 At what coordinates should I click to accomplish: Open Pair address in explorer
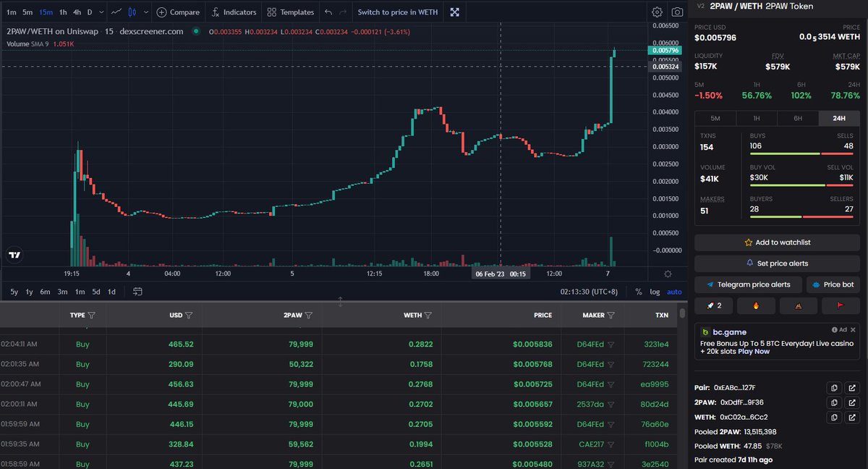851,388
